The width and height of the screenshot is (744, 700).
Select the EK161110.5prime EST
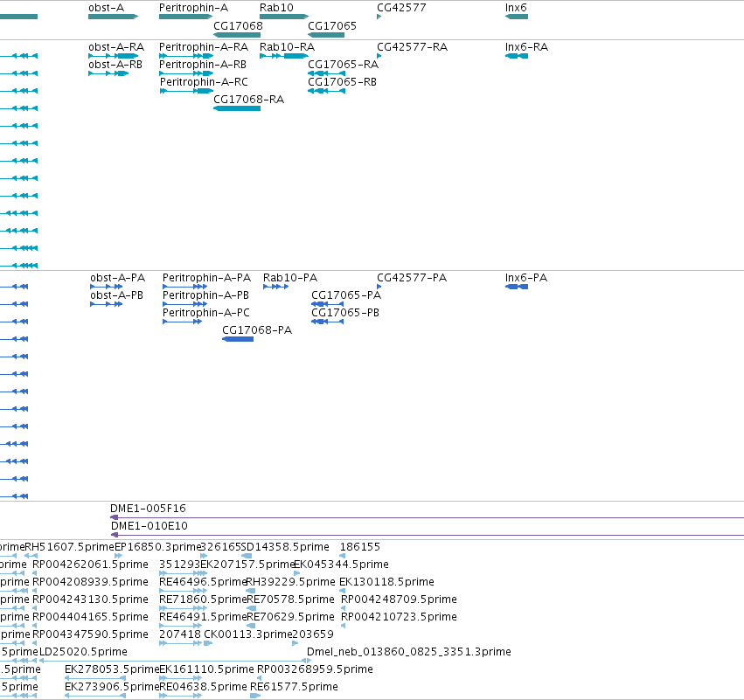[181, 679]
